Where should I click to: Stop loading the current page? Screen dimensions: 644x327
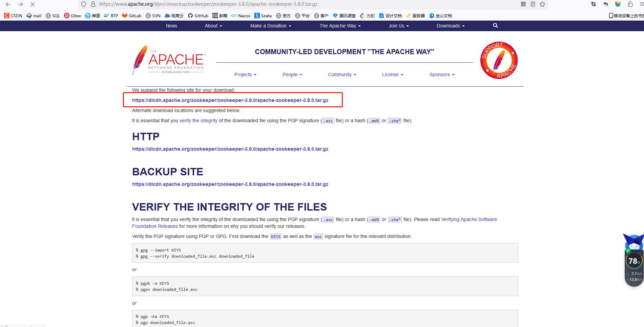tap(33, 4)
